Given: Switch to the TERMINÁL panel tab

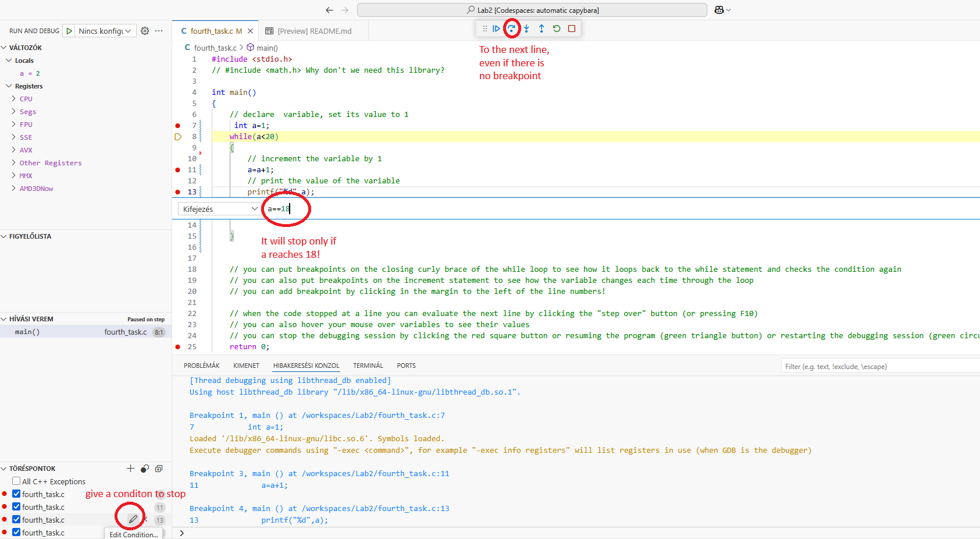Looking at the screenshot, I should tap(368, 366).
